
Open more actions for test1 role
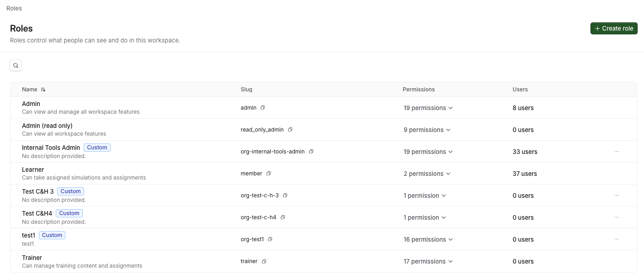[617, 239]
